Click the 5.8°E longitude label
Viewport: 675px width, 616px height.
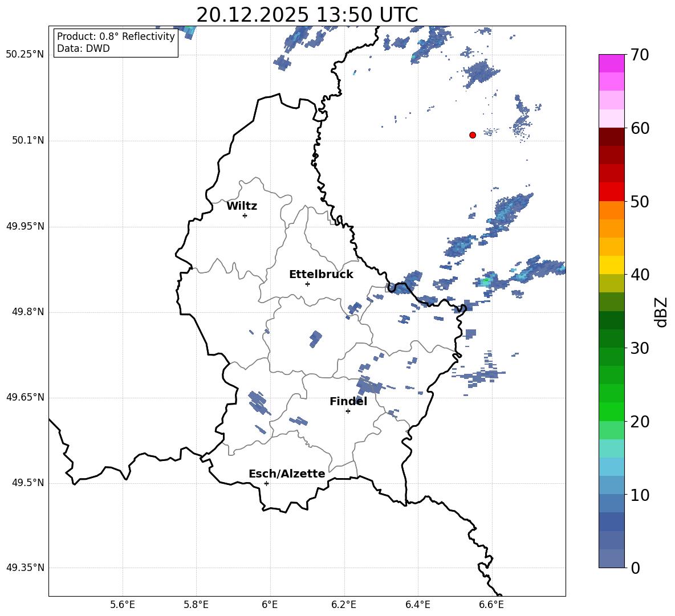(196, 605)
